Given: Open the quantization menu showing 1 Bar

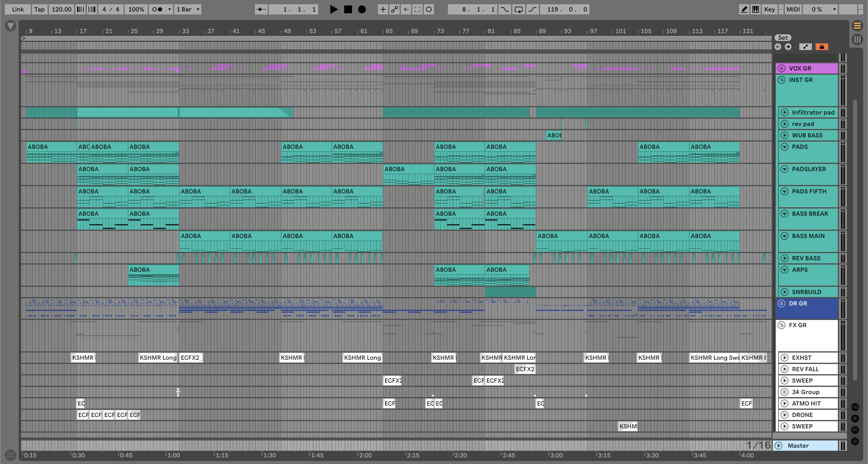Looking at the screenshot, I should coord(188,9).
